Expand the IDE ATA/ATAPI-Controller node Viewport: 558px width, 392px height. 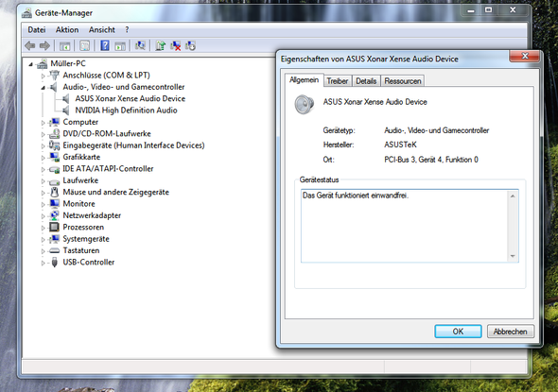click(x=44, y=169)
